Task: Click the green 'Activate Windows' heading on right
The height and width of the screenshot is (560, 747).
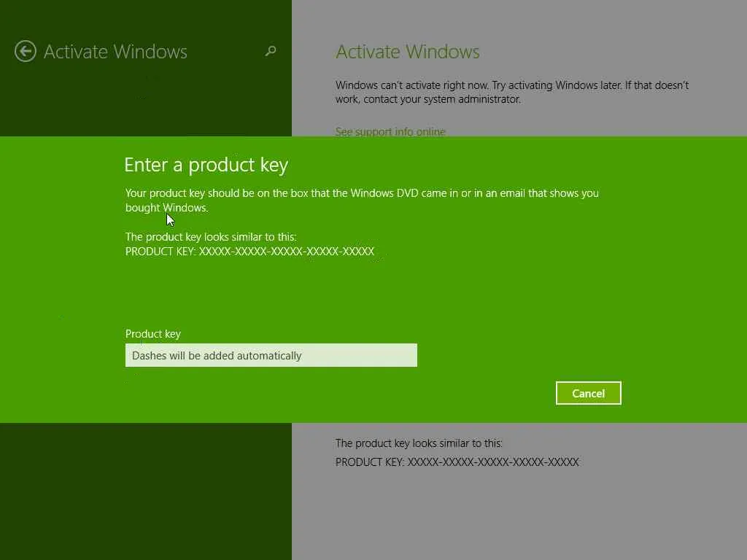Action: [407, 52]
